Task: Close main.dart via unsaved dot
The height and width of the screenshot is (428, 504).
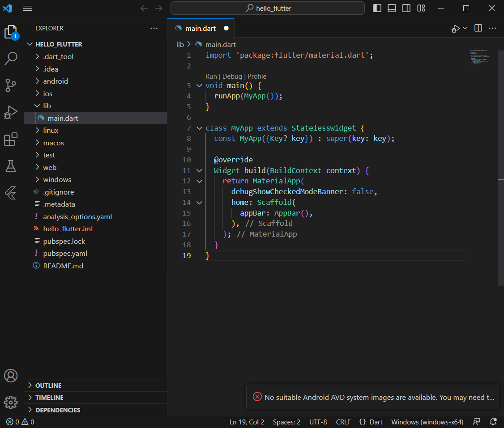Action: point(226,28)
